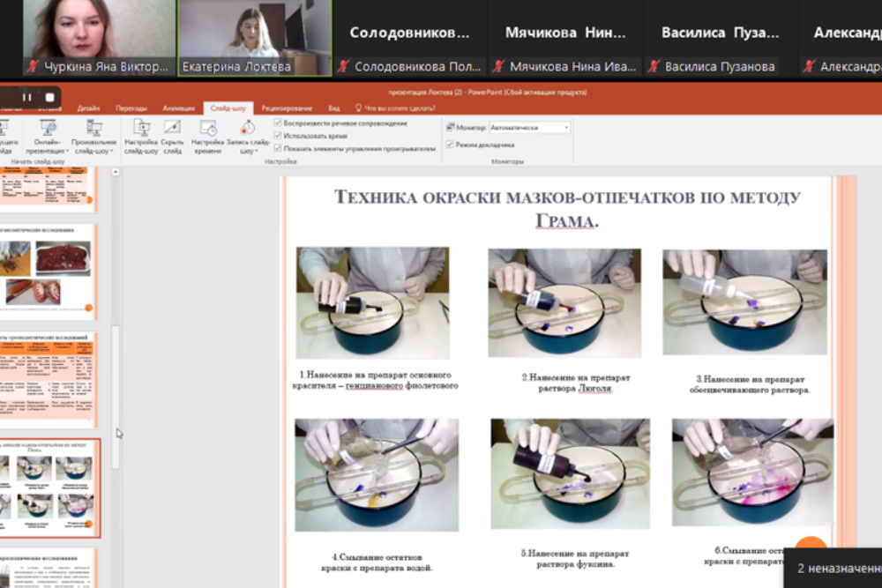Click the 'Что вы хотите сделать?' search box
Viewport: 882px width, 588px height.
point(406,108)
